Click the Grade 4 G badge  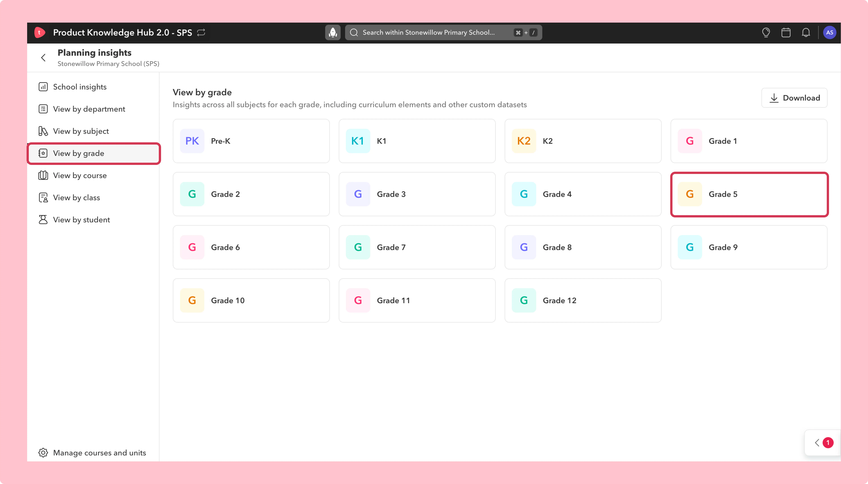tap(524, 194)
